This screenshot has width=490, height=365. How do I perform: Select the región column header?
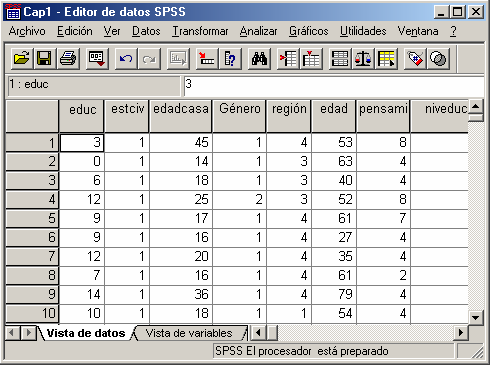(289, 116)
